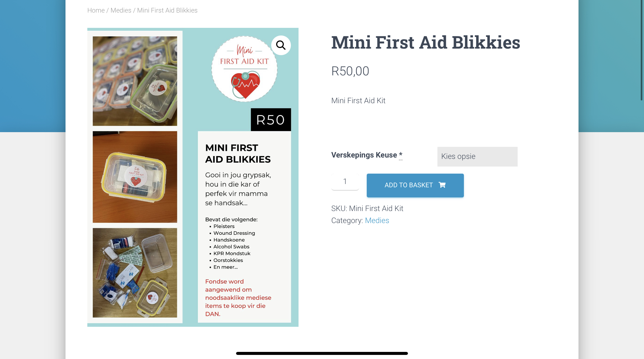Open the Kies opsie shipping dropdown
The height and width of the screenshot is (359, 644).
point(477,156)
